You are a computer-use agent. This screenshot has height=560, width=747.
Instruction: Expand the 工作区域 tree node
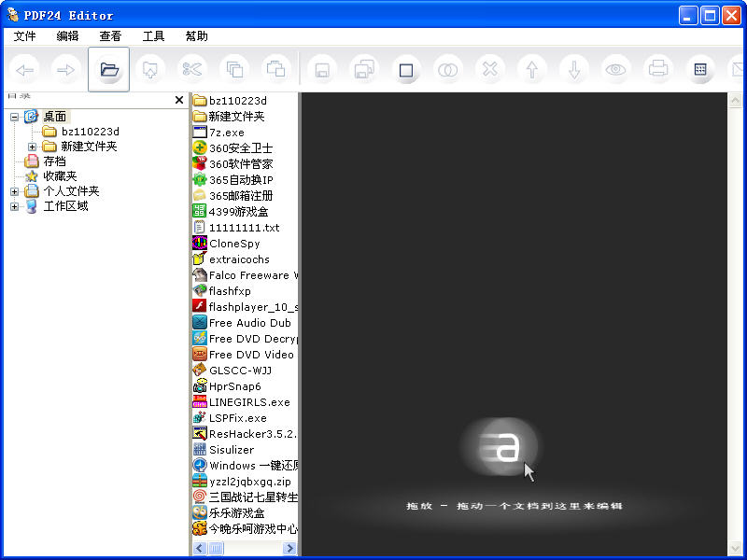[15, 206]
